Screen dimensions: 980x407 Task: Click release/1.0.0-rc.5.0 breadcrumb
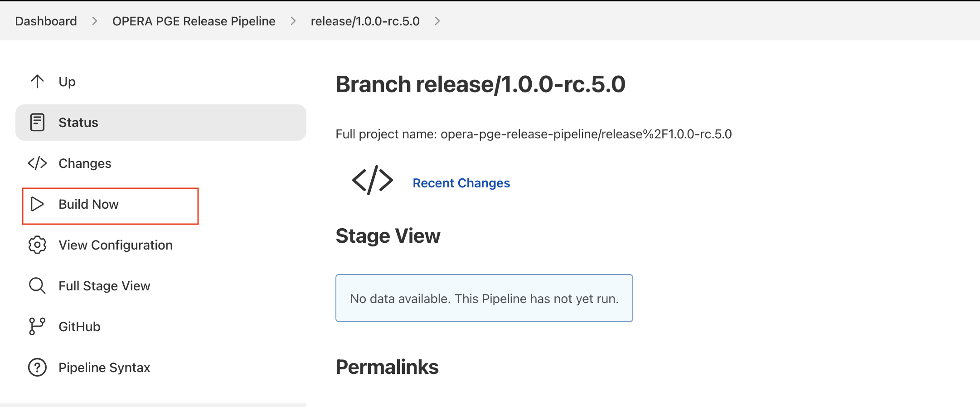(x=365, y=21)
